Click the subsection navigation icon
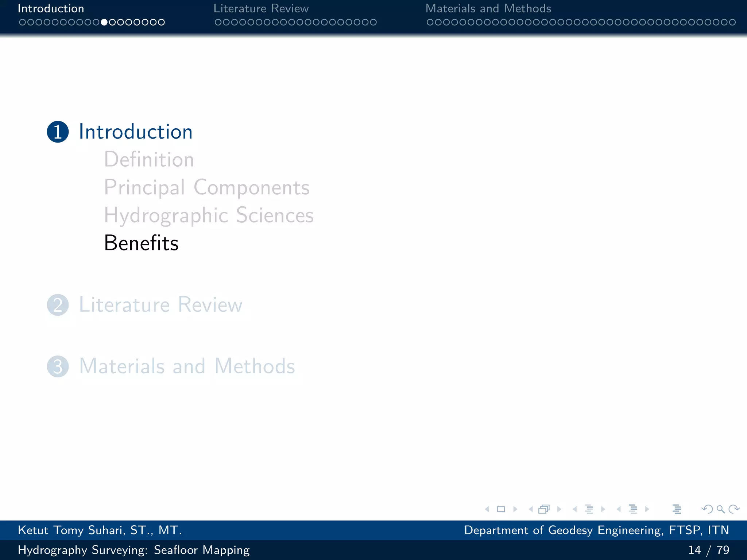 (x=589, y=509)
